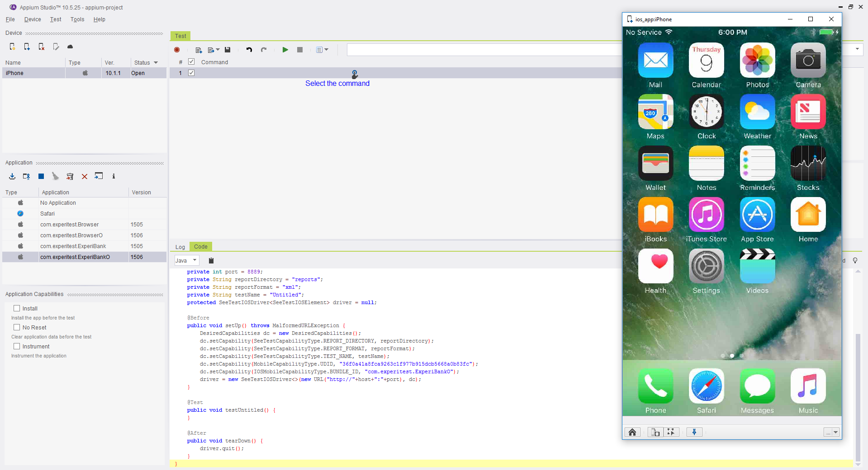Image resolution: width=868 pixels, height=470 pixels.
Task: Click the red X delete application icon
Action: point(85,176)
